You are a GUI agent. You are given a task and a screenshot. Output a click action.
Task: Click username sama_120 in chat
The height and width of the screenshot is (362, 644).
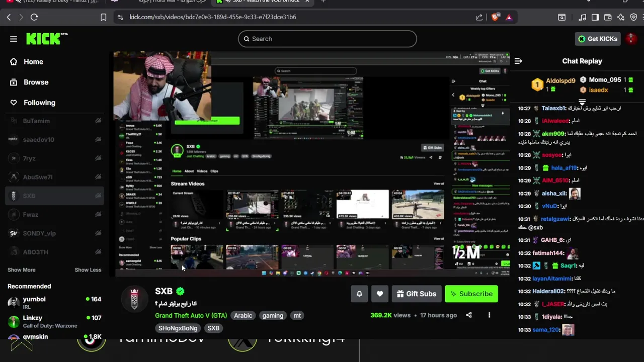click(x=546, y=330)
